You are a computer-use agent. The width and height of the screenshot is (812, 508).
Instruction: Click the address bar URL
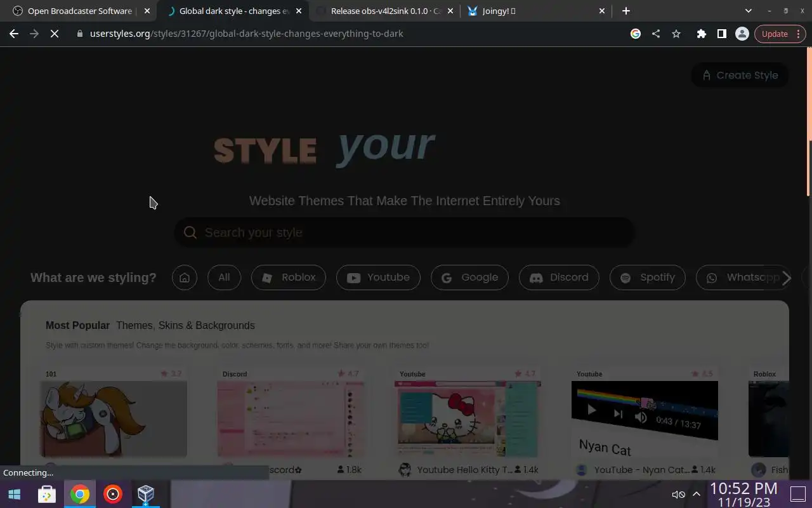[246, 34]
